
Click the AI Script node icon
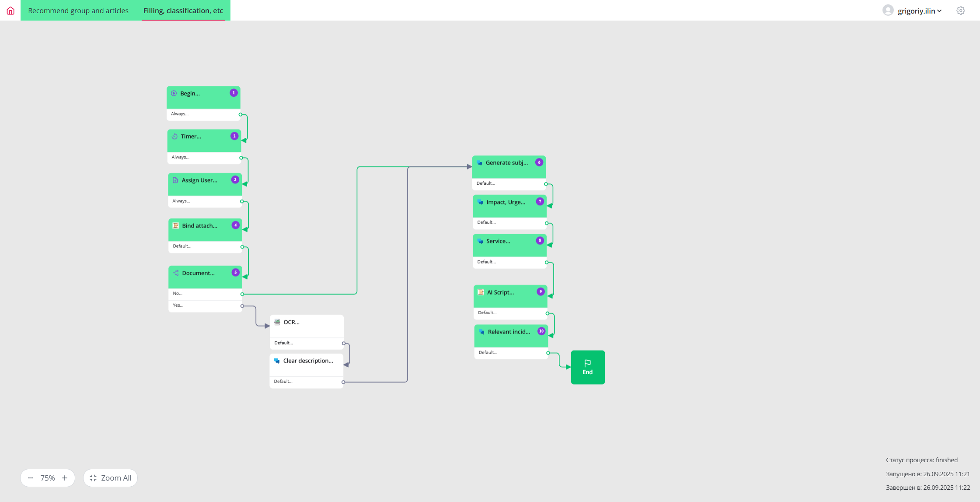click(x=481, y=292)
